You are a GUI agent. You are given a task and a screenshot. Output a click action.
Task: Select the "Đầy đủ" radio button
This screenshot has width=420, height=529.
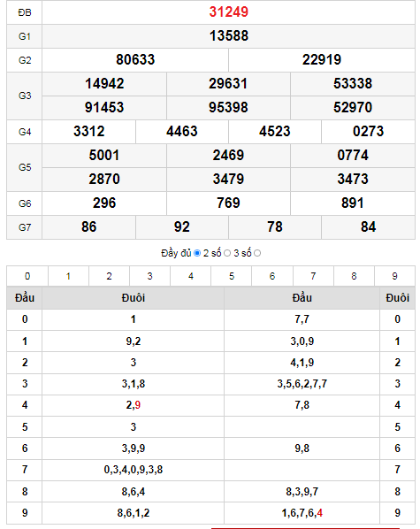[x=197, y=253]
